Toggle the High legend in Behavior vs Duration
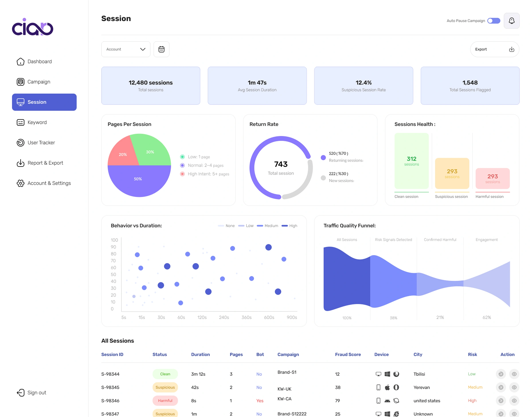The image size is (532, 417). point(289,226)
